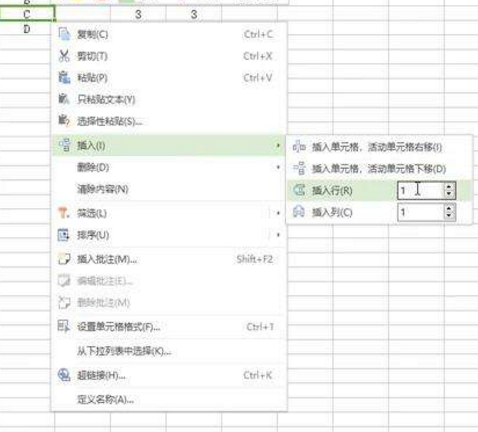Choose Paste (粘贴) from context menu
Viewport: 478px width, 432px height.
[169, 77]
